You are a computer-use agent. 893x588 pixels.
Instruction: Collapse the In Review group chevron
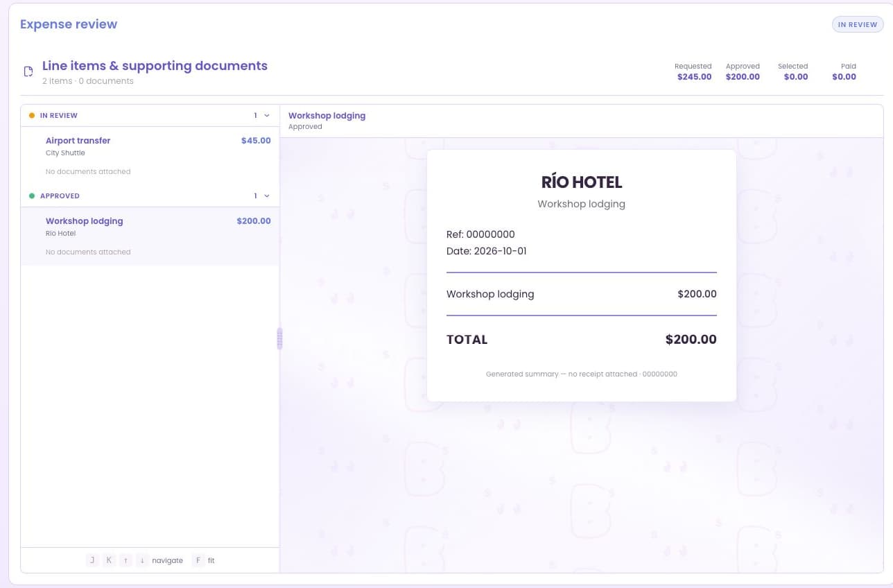click(x=267, y=116)
